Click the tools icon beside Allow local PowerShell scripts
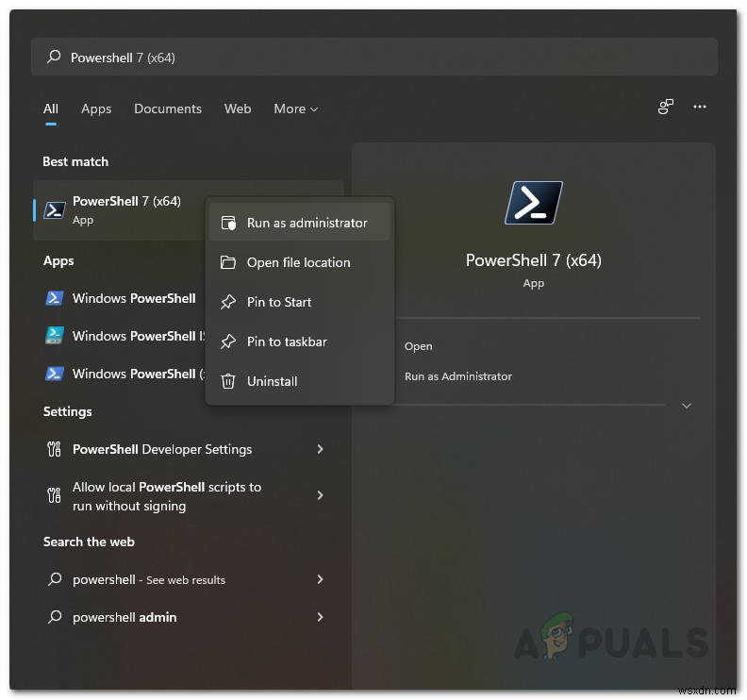The image size is (747, 700). pos(55,495)
